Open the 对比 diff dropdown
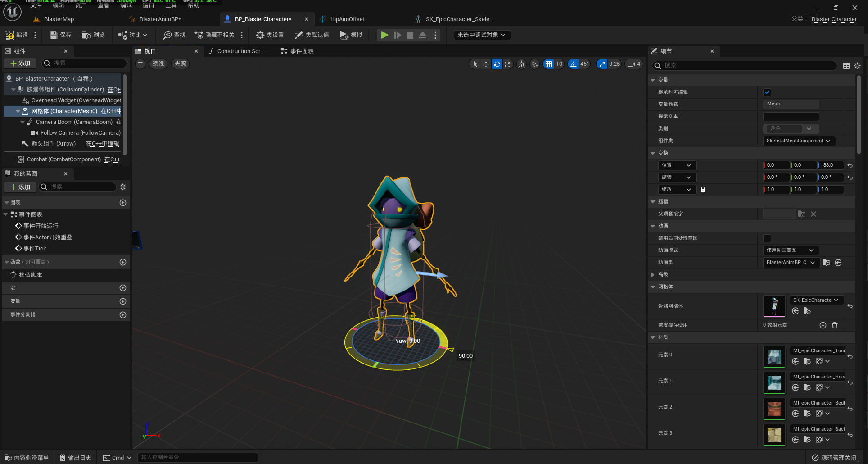 pos(133,35)
